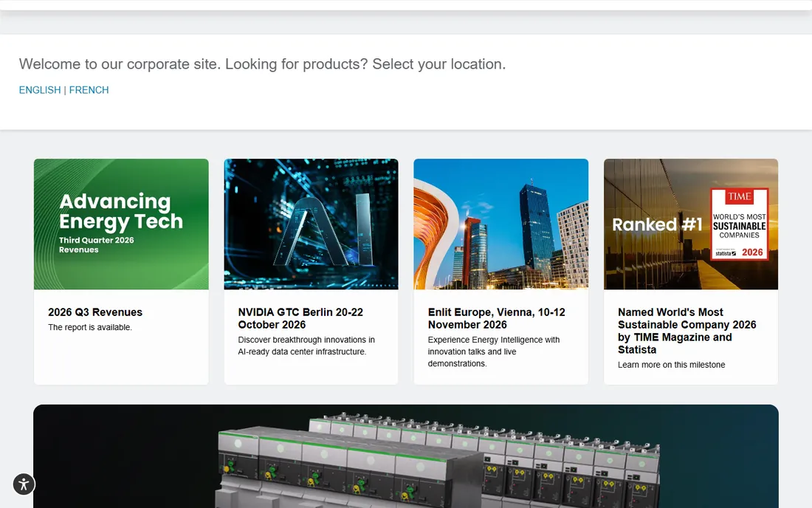This screenshot has height=508, width=812.
Task: Open the Vienna skyline thumbnail
Action: [500, 224]
